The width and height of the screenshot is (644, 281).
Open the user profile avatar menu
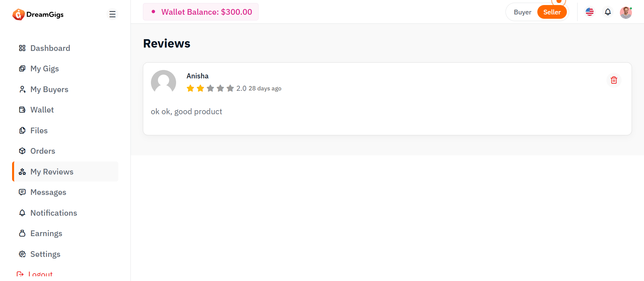[626, 12]
